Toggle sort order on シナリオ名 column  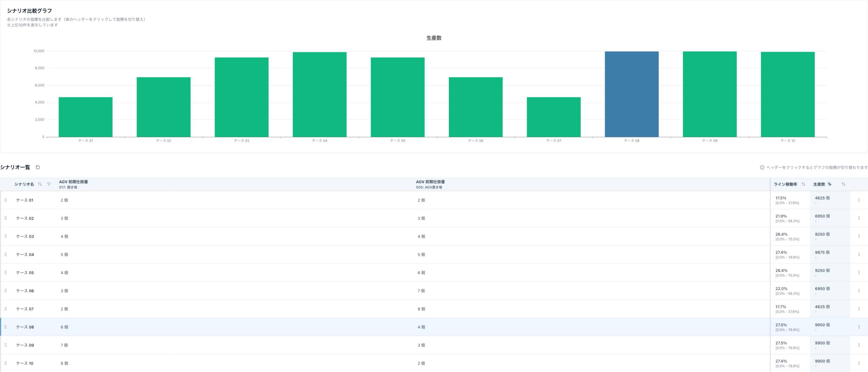click(40, 184)
